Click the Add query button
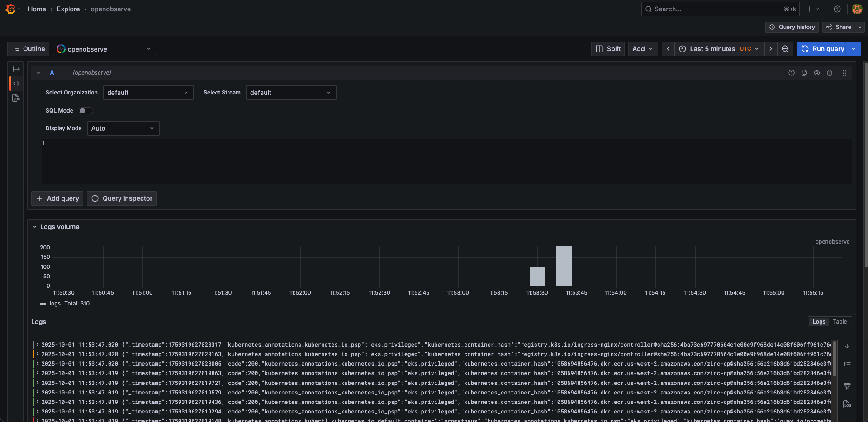868x422 pixels. [57, 198]
